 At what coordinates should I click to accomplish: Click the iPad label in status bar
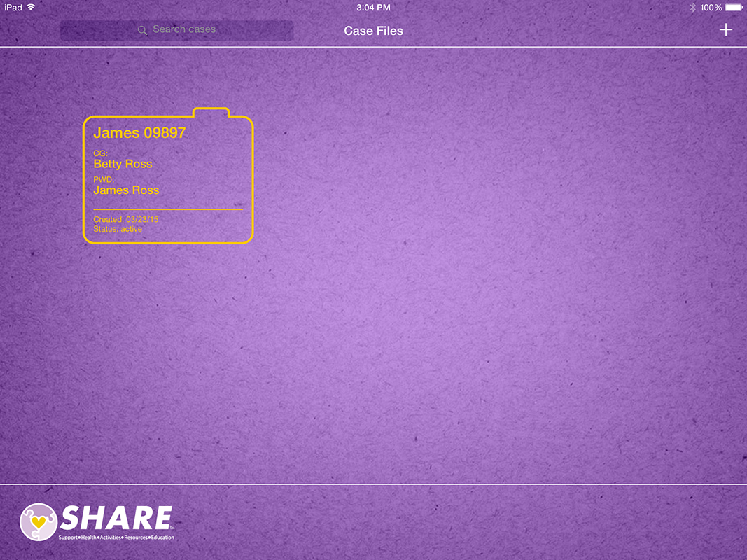[13, 8]
